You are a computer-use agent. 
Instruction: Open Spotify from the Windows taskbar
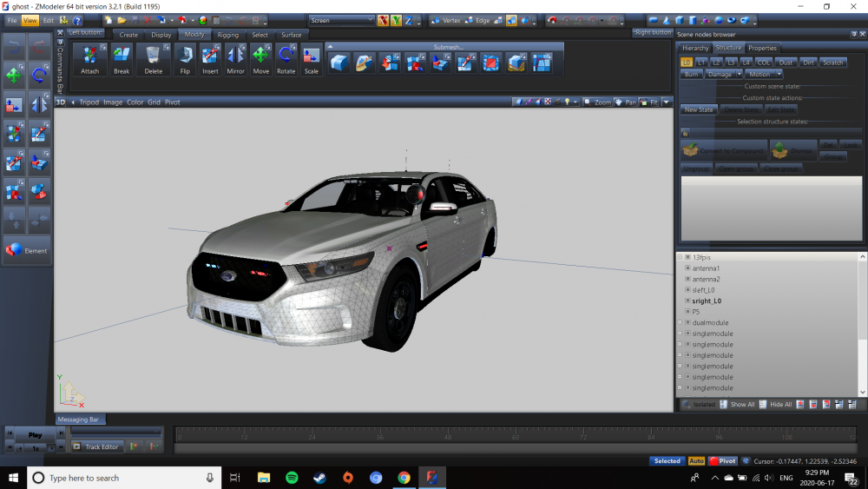(292, 478)
